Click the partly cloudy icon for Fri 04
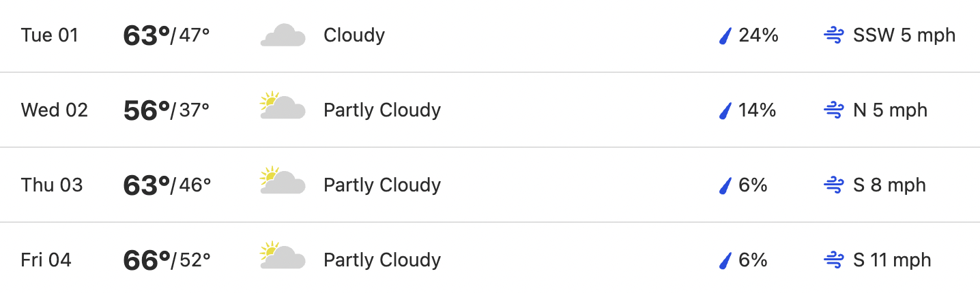This screenshot has height=293, width=980. coord(283,256)
